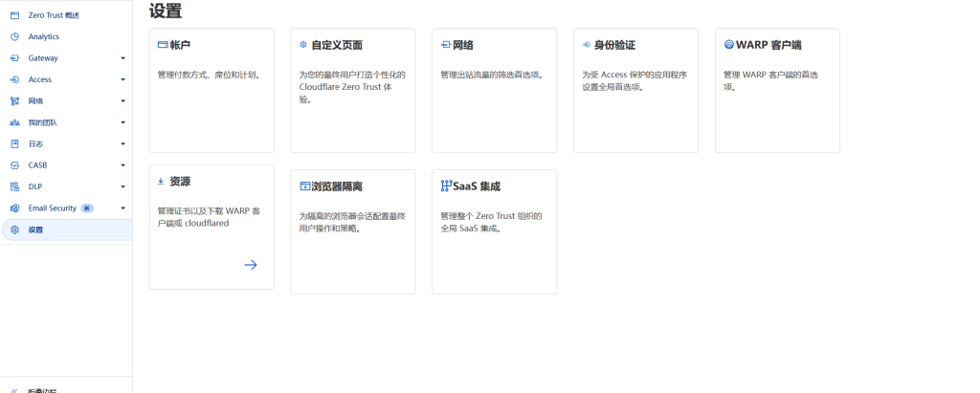The width and height of the screenshot is (980, 393).
Task: Click the Analytics pie chart icon
Action: point(15,37)
